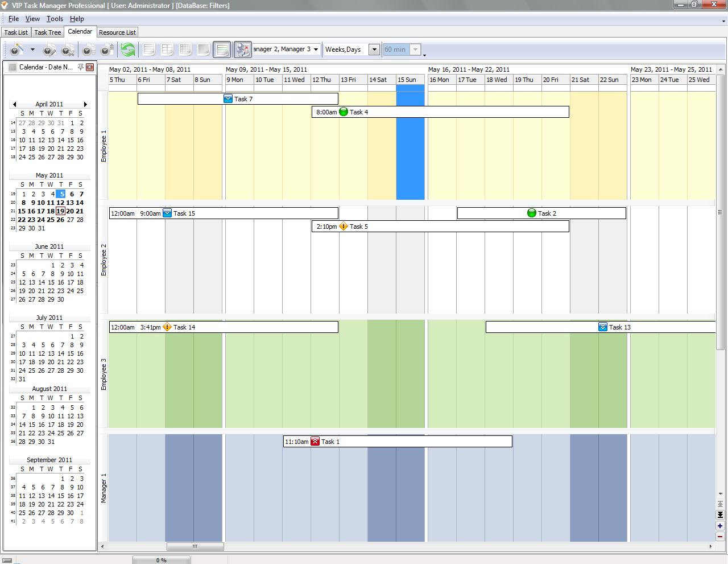
Task: Go to next month in date navigator
Action: pyautogui.click(x=86, y=104)
